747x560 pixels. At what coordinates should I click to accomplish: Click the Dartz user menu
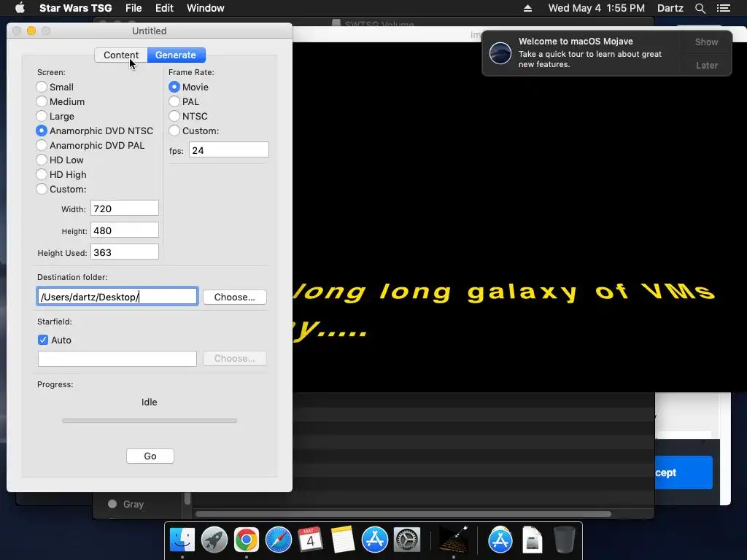pos(670,8)
